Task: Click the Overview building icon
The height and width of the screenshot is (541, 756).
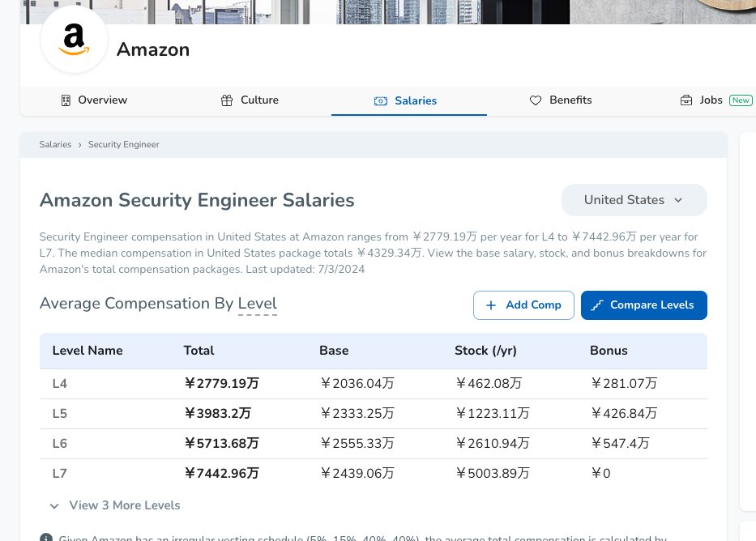Action: click(x=66, y=100)
